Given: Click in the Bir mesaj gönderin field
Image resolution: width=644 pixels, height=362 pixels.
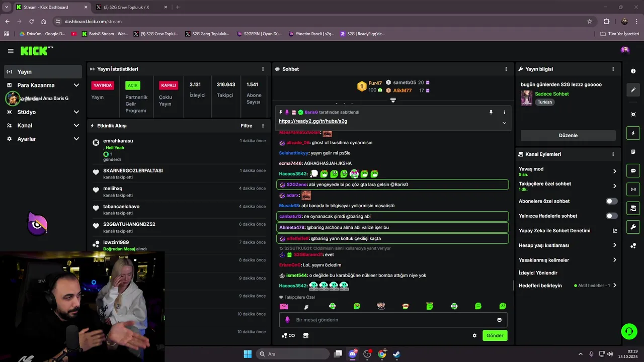Looking at the screenshot, I should tap(393, 320).
